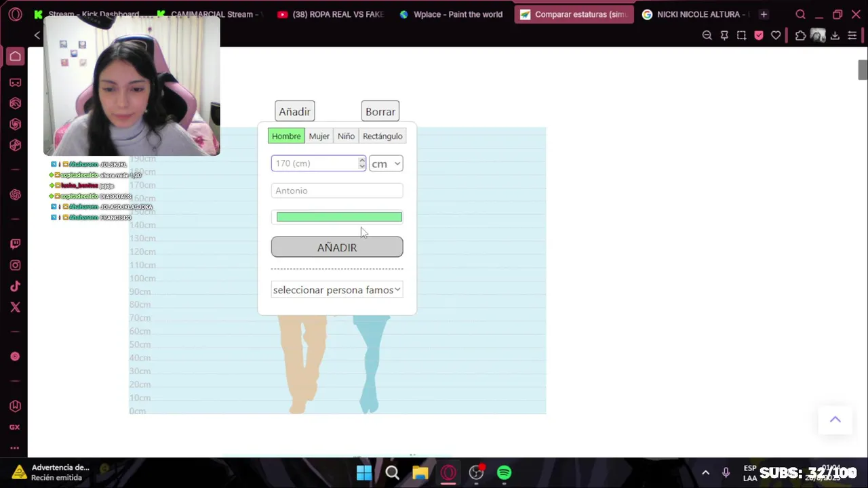Click the zoom-out magnifier in address bar
Image resolution: width=868 pixels, height=488 pixels.
[707, 35]
